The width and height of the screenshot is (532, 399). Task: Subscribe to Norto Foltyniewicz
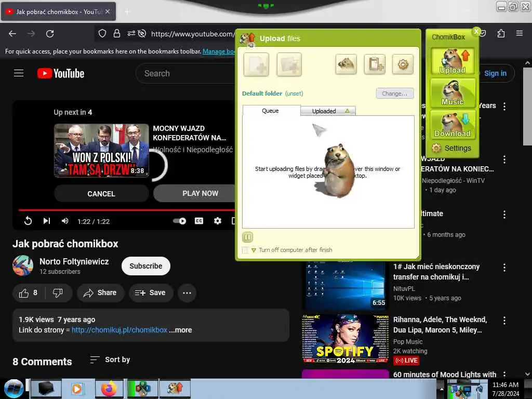(x=146, y=266)
